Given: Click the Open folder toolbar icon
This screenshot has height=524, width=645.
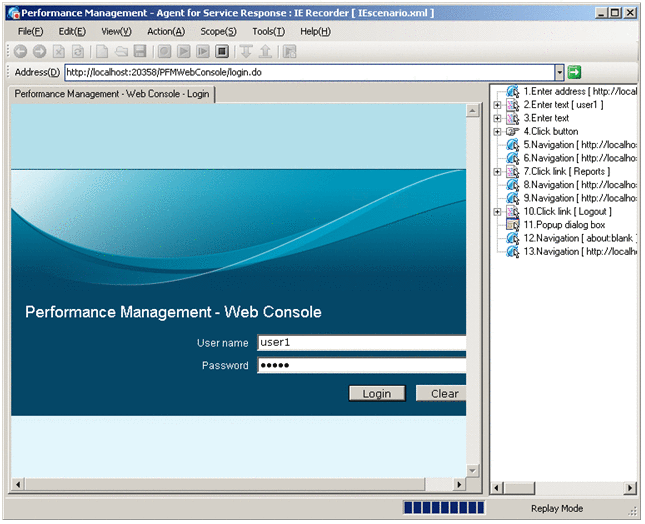Looking at the screenshot, I should [121, 51].
